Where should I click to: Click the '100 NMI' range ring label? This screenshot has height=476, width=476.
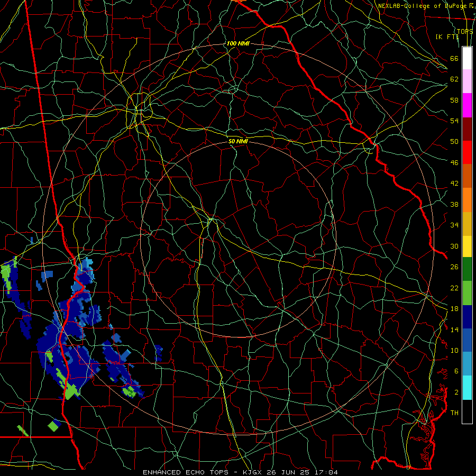[238, 43]
